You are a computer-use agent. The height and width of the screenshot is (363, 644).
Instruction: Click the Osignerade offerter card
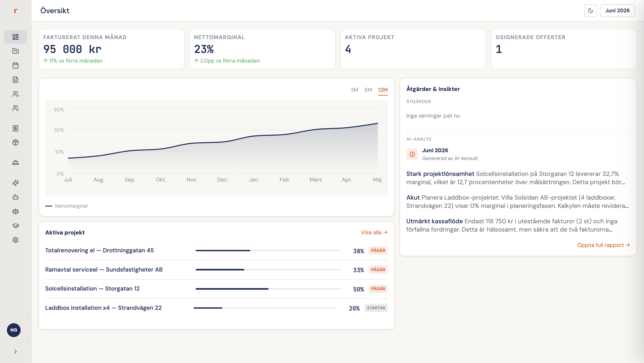tap(564, 49)
